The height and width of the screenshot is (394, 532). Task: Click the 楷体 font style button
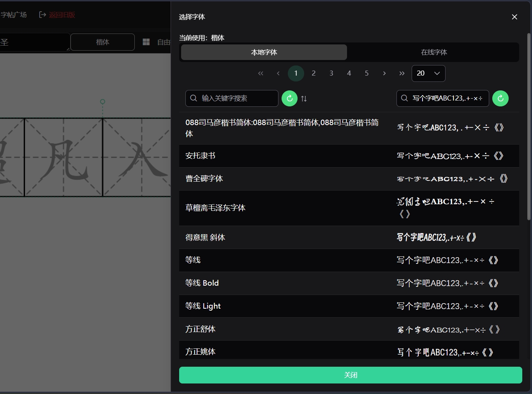[102, 42]
